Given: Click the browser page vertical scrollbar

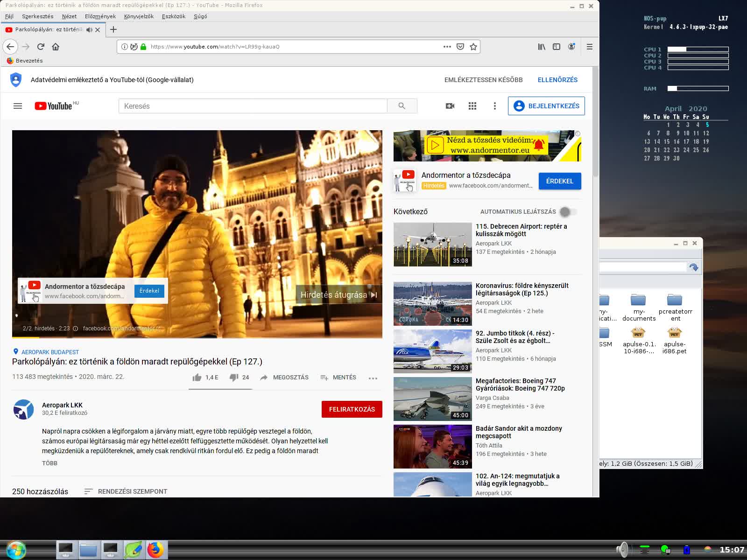Looking at the screenshot, I should pyautogui.click(x=596, y=122).
